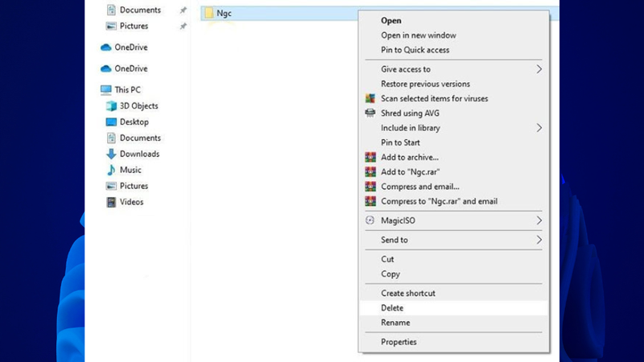This screenshot has width=644, height=362.
Task: Expand the Send to submenu arrow
Action: pyautogui.click(x=539, y=240)
